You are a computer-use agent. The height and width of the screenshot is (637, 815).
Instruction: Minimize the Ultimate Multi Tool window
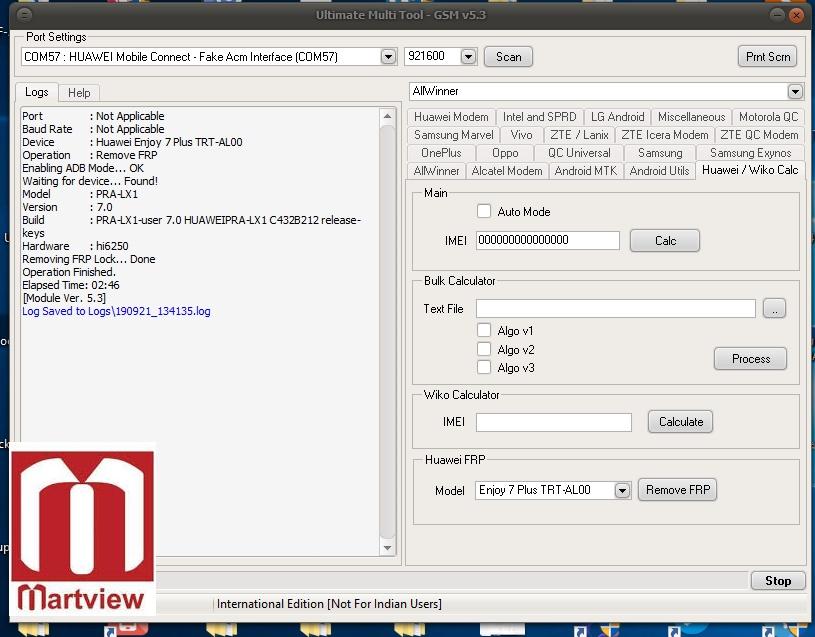point(777,15)
